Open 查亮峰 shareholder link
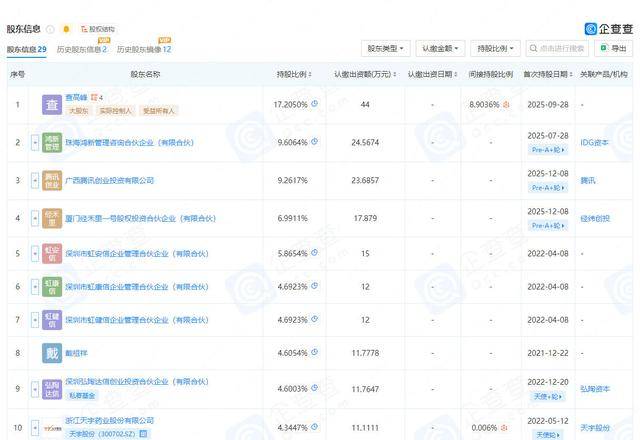 (76, 98)
